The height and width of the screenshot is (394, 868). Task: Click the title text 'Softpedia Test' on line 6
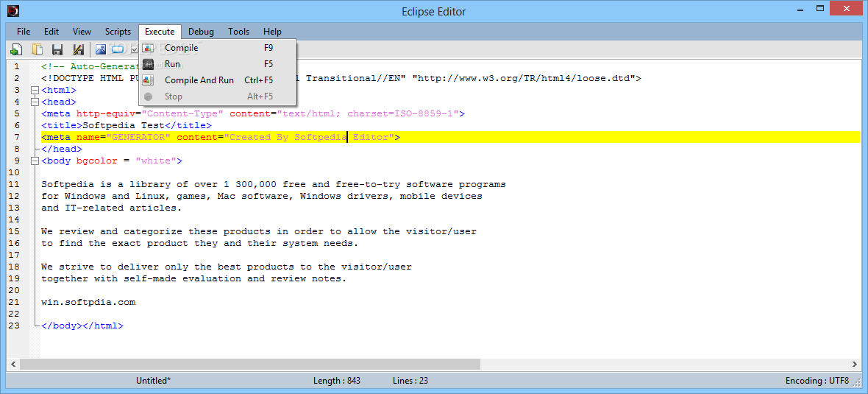pos(124,125)
